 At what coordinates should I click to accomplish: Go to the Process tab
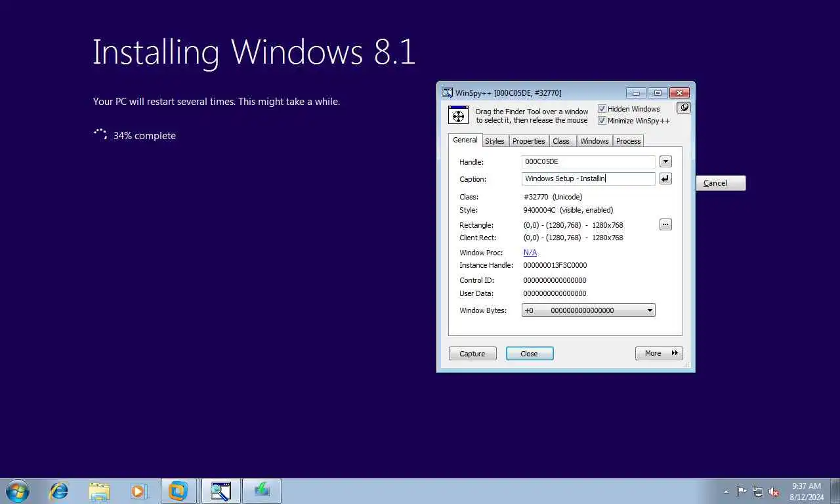(x=628, y=141)
